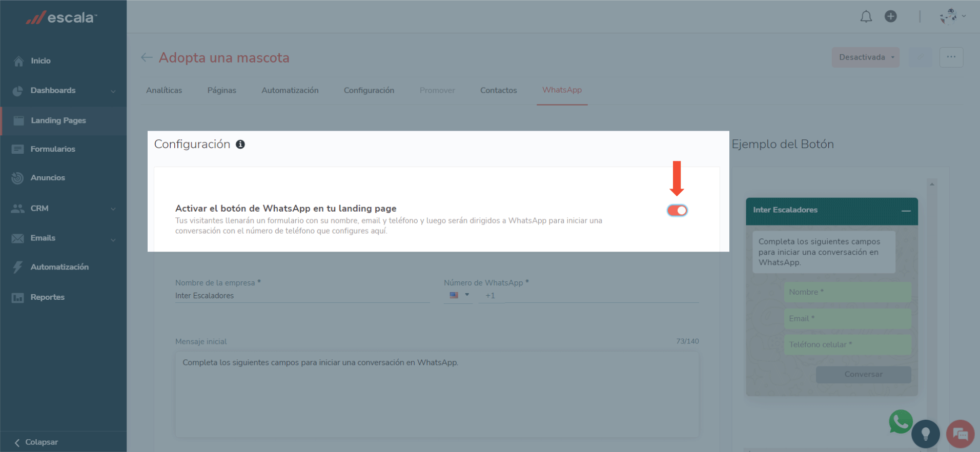Screen dimensions: 980x452
Task: Click Colapsar to collapse sidebar
Action: click(x=42, y=442)
